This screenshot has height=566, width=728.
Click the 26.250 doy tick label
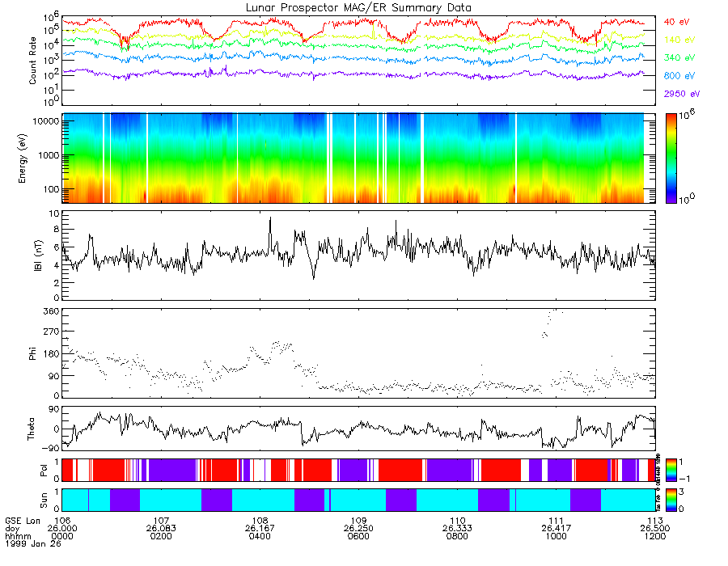[x=358, y=529]
